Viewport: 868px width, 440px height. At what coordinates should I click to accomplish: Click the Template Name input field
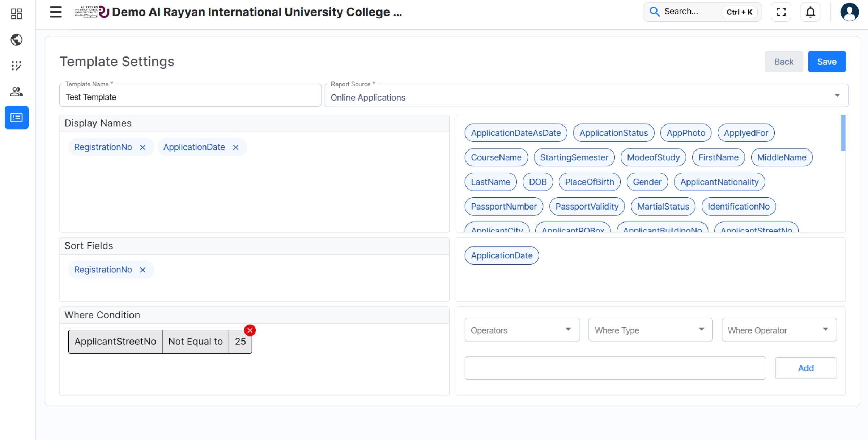coord(190,97)
